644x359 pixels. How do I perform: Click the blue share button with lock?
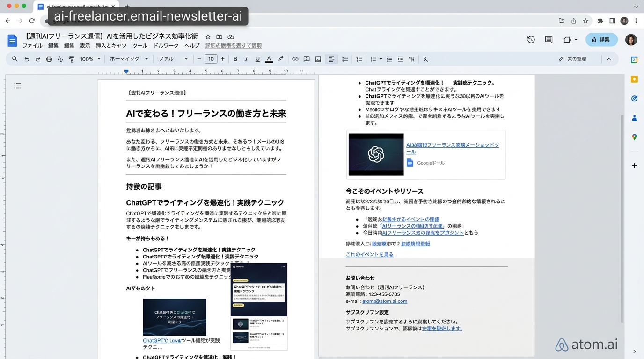pos(601,40)
